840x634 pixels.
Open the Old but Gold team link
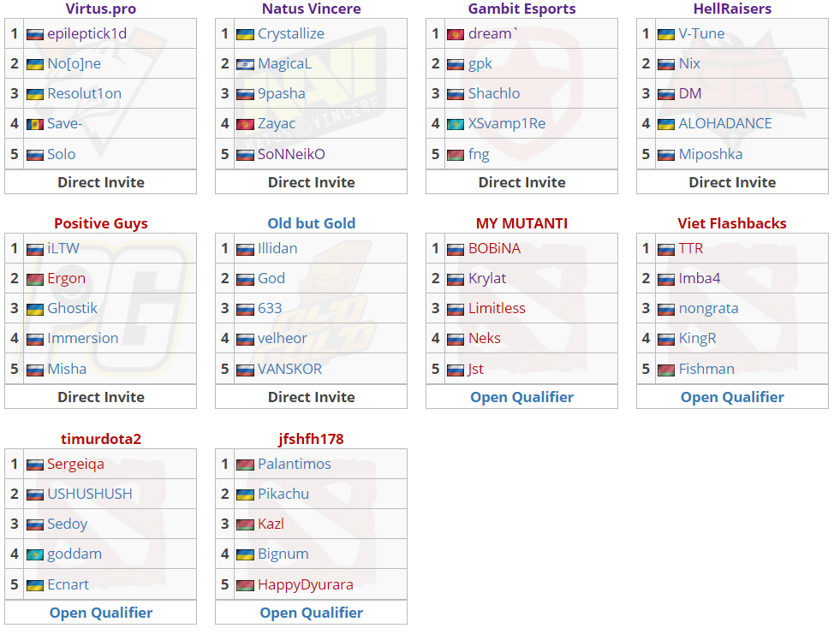[311, 223]
